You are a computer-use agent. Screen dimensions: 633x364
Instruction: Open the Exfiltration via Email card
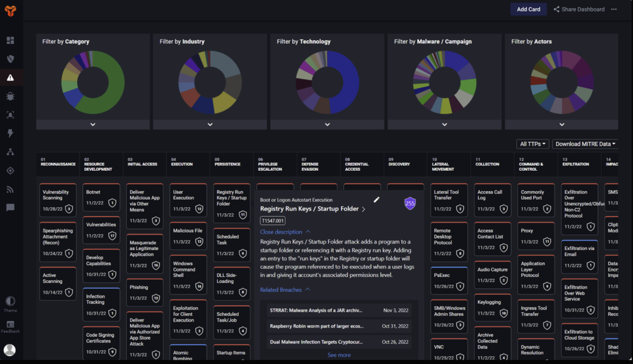click(x=579, y=257)
